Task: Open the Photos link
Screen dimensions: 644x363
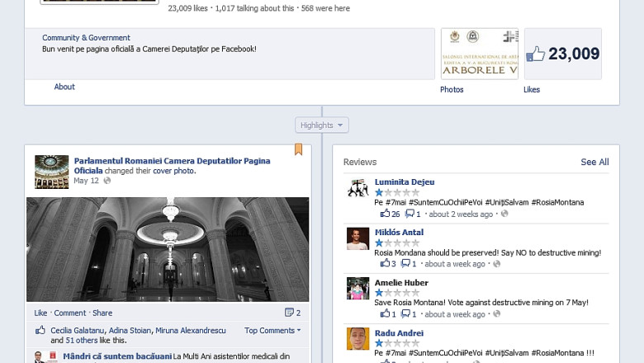Action: (452, 89)
